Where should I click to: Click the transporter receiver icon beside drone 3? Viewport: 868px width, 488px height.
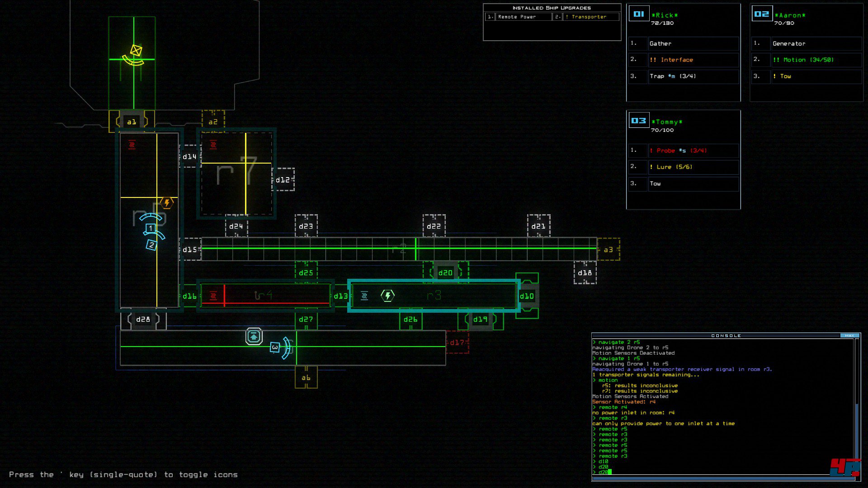(254, 337)
